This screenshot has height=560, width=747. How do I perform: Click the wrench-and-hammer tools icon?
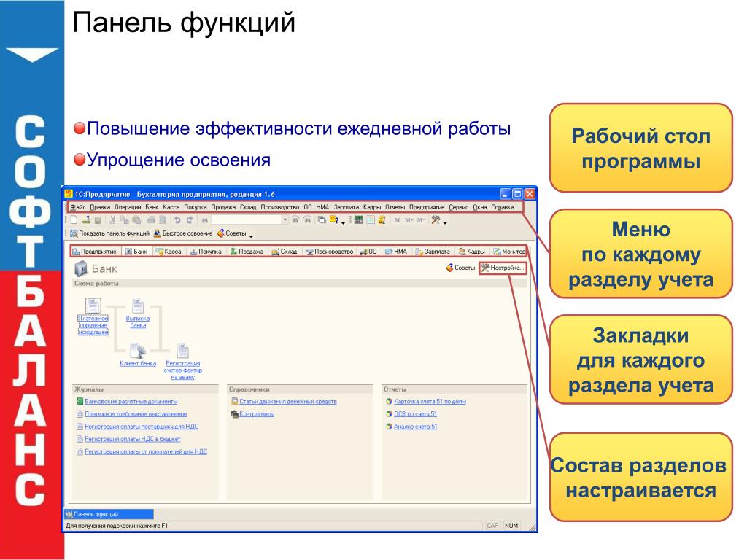436,219
